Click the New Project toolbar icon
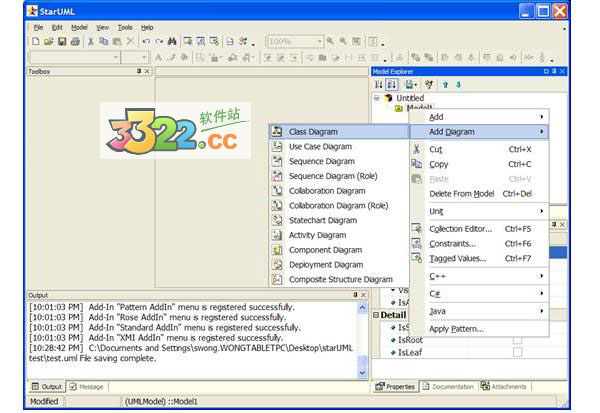 tap(36, 41)
